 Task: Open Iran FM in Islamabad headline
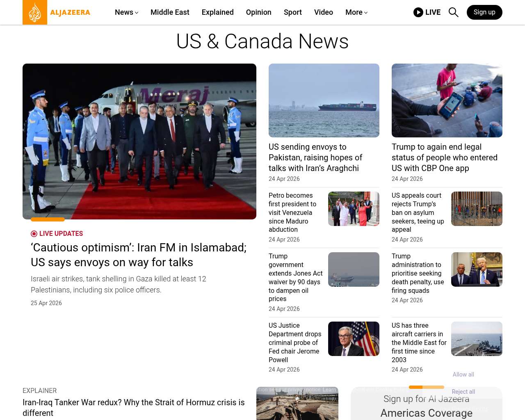[139, 255]
